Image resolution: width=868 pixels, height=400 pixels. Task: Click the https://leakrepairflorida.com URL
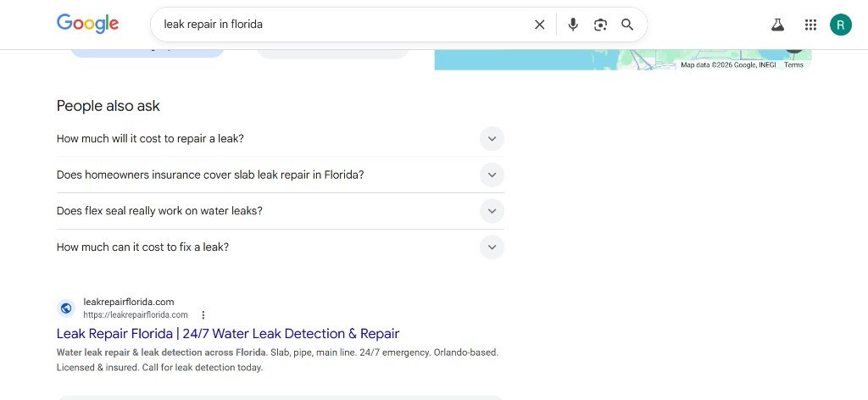[136, 314]
